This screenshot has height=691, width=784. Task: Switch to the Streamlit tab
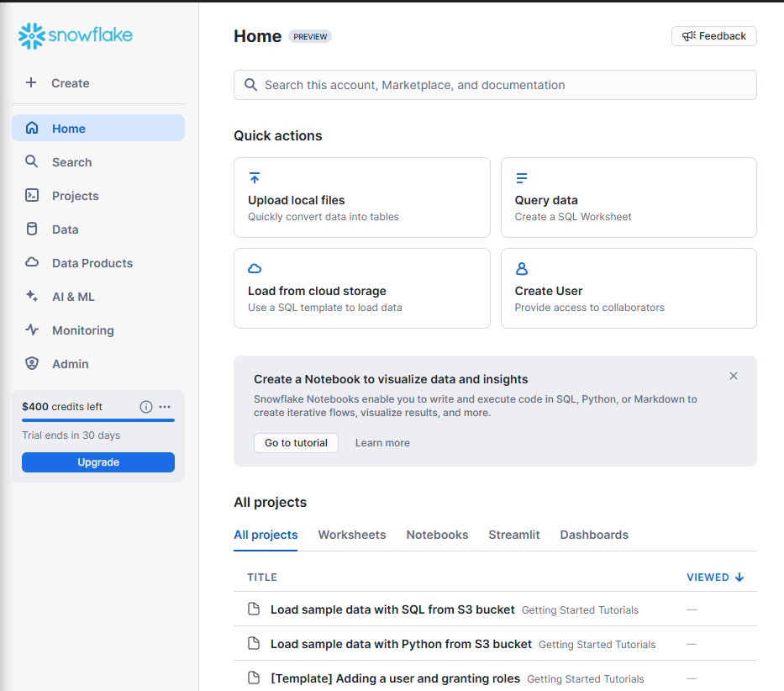coord(514,535)
